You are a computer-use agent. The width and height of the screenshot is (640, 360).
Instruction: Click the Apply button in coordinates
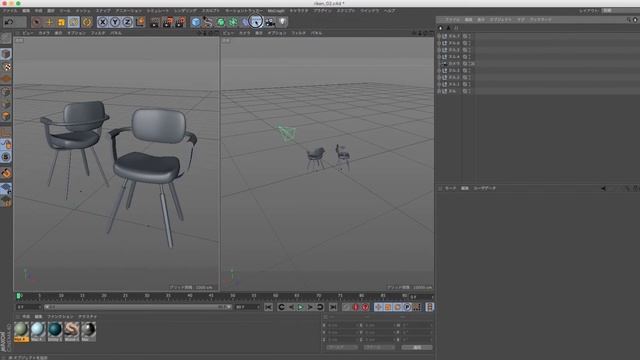click(417, 347)
